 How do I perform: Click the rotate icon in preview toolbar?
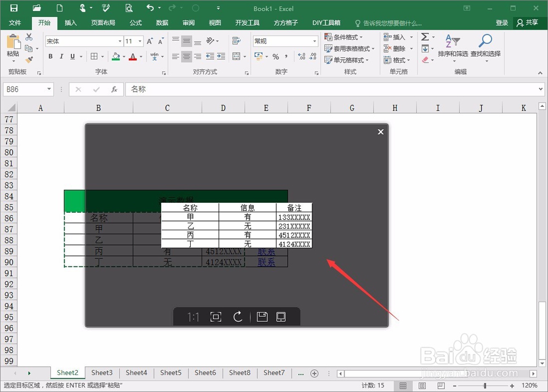(x=238, y=317)
